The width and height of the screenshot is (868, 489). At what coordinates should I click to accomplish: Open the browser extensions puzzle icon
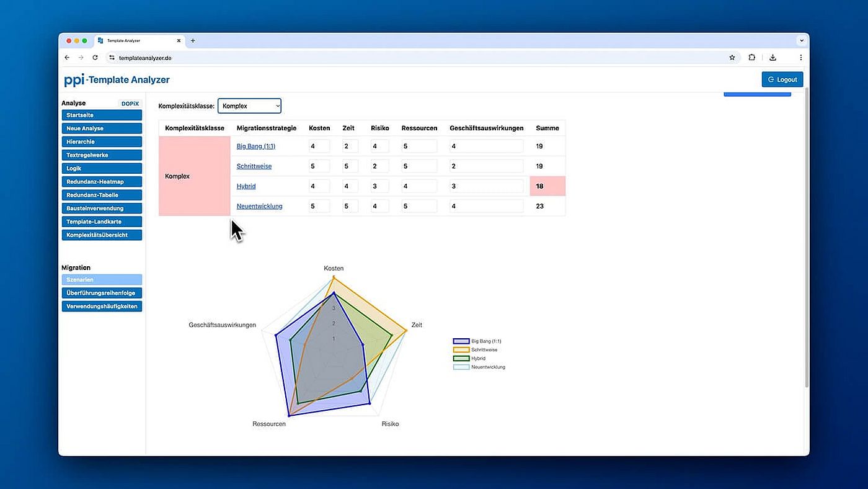(751, 58)
